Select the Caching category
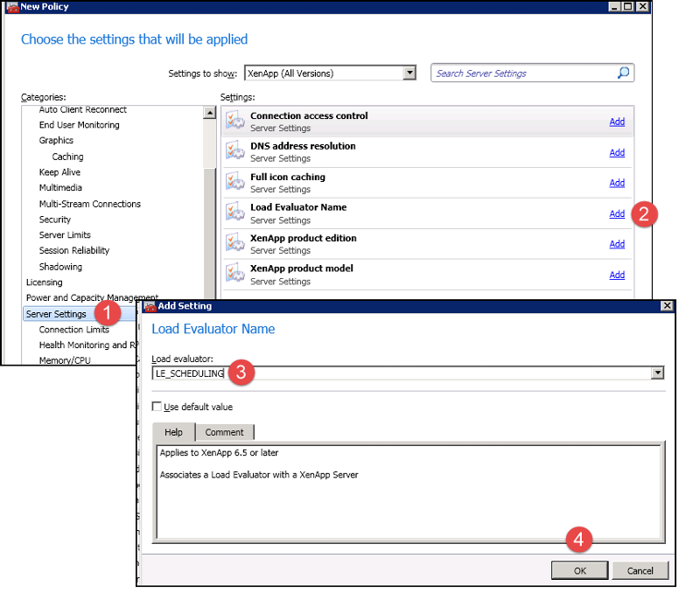Image resolution: width=700 pixels, height=600 pixels. point(67,157)
